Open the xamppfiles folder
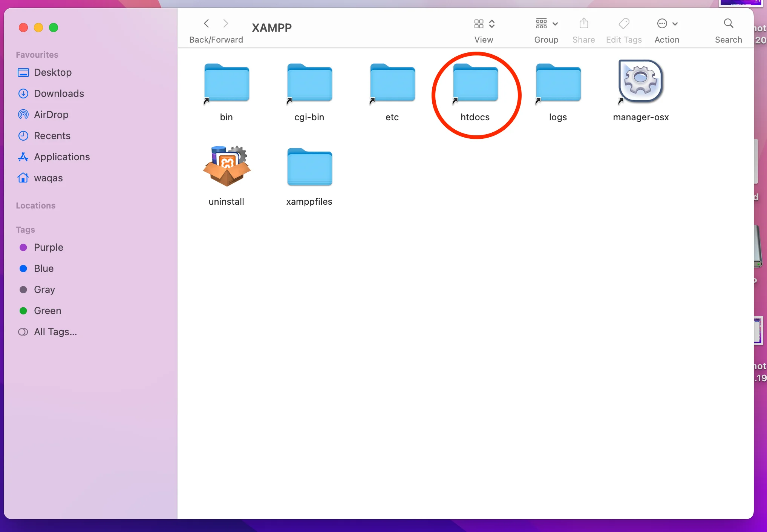This screenshot has width=767, height=532. click(x=309, y=167)
